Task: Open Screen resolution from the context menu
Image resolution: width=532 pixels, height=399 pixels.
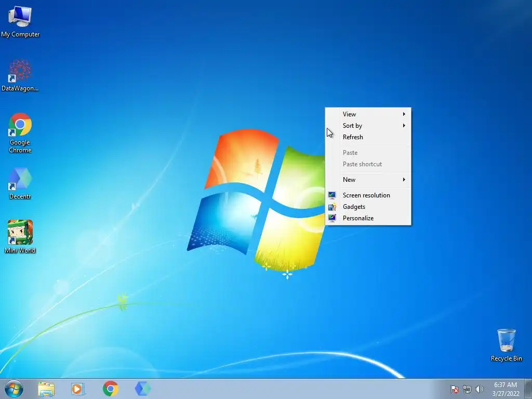Action: tap(368, 195)
